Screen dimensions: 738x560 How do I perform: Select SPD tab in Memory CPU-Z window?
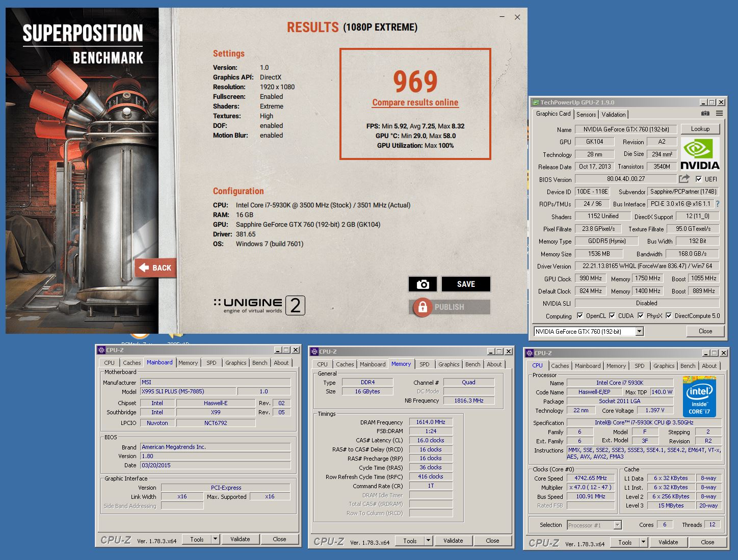point(425,364)
